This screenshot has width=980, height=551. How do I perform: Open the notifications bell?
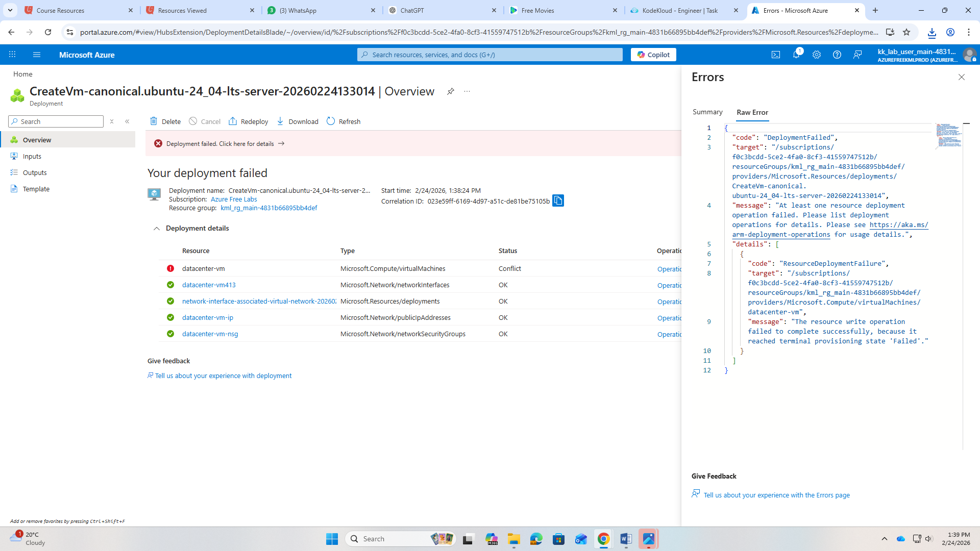click(796, 55)
